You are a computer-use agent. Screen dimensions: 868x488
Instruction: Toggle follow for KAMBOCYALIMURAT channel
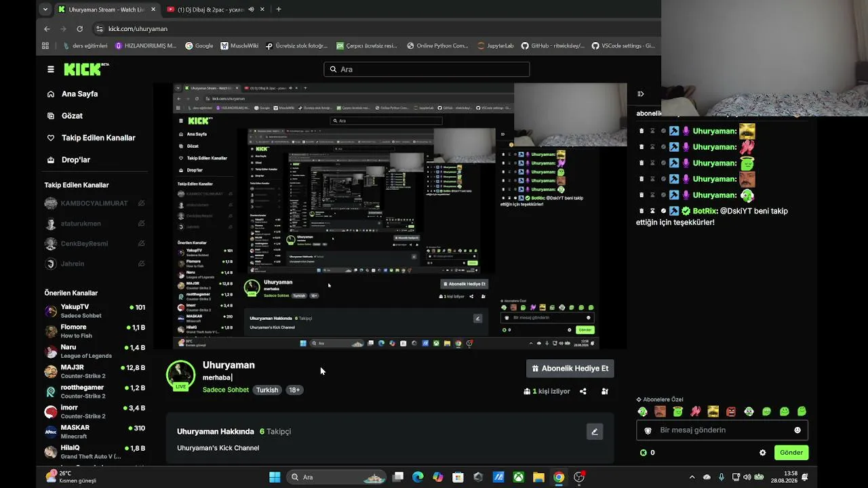[x=142, y=203]
